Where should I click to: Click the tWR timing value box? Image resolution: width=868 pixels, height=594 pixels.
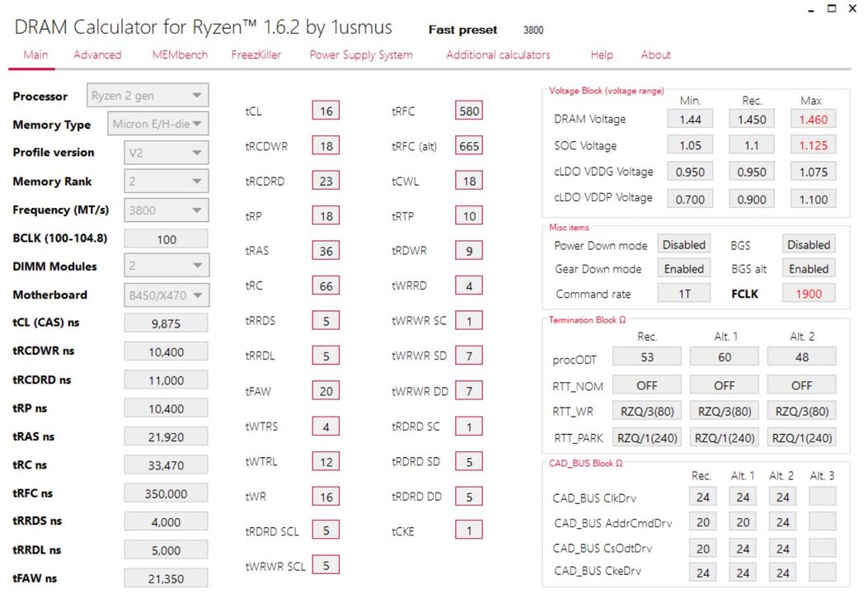[x=326, y=497]
